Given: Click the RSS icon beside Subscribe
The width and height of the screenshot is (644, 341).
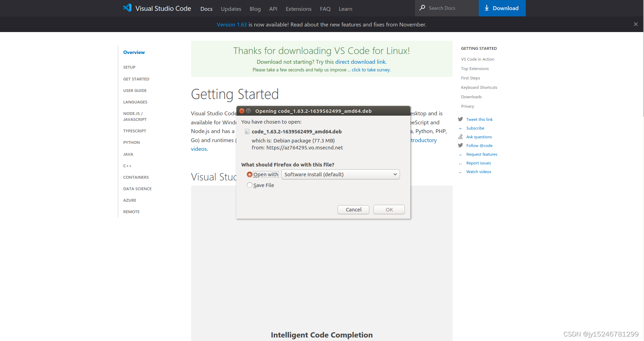Looking at the screenshot, I should coord(460,128).
